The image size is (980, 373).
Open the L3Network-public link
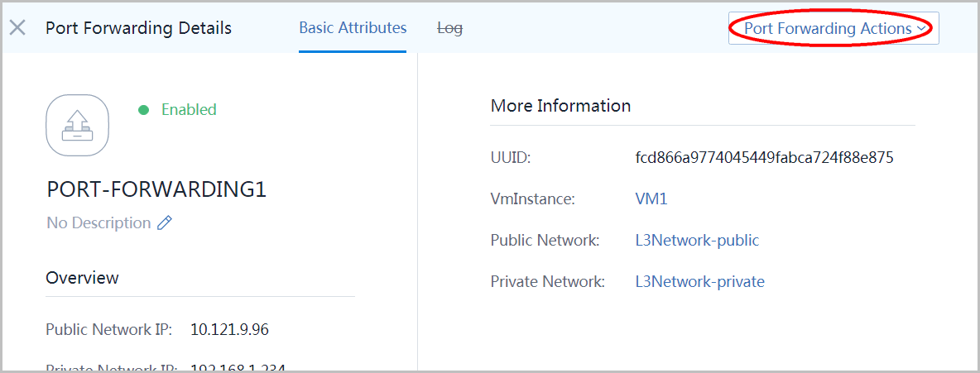697,240
